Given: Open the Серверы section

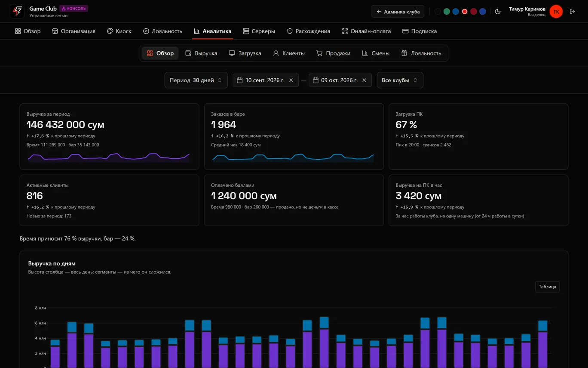Looking at the screenshot, I should (259, 31).
